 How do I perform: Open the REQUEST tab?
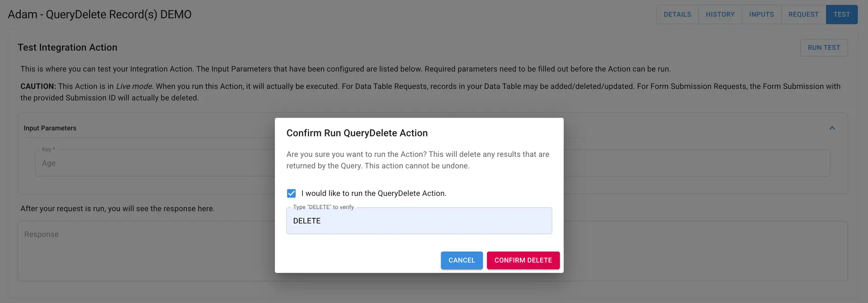point(802,14)
